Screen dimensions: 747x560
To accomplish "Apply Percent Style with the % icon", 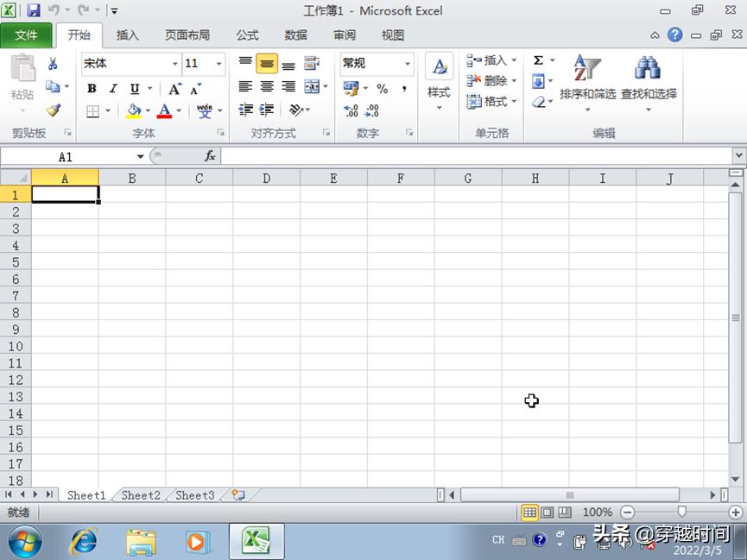I will tap(382, 87).
